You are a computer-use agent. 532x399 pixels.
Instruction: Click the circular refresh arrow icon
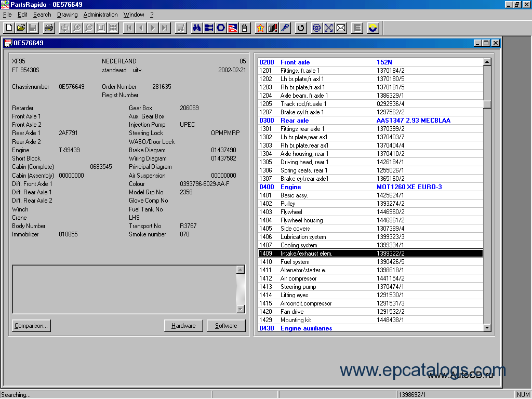click(300, 28)
